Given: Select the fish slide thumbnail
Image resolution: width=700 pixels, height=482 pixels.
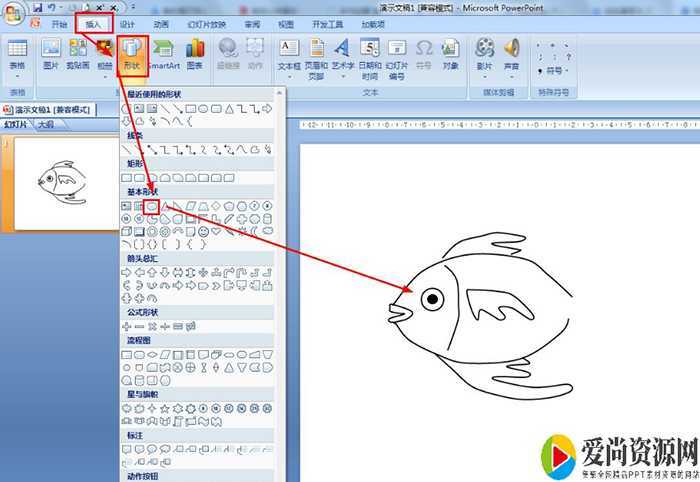Looking at the screenshot, I should [x=60, y=183].
